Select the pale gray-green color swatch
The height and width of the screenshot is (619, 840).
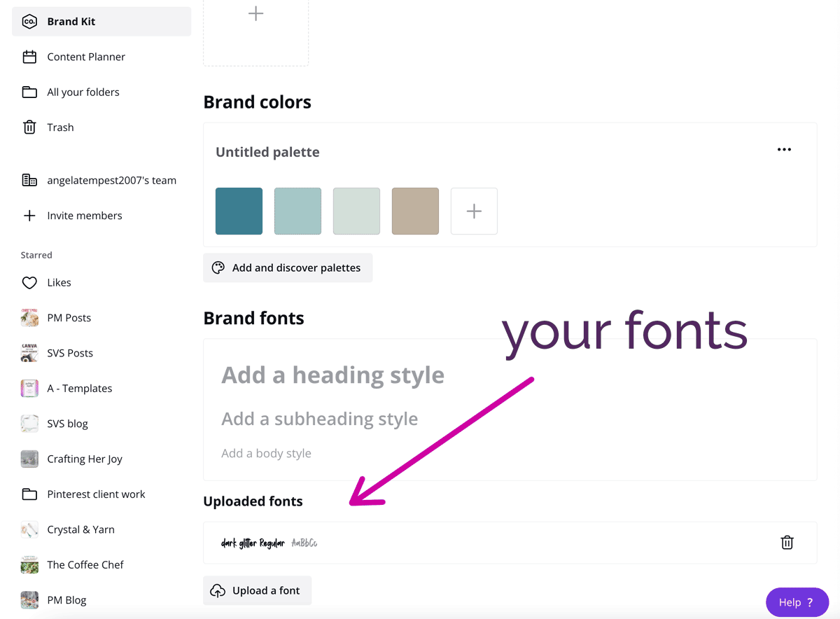pyautogui.click(x=356, y=211)
